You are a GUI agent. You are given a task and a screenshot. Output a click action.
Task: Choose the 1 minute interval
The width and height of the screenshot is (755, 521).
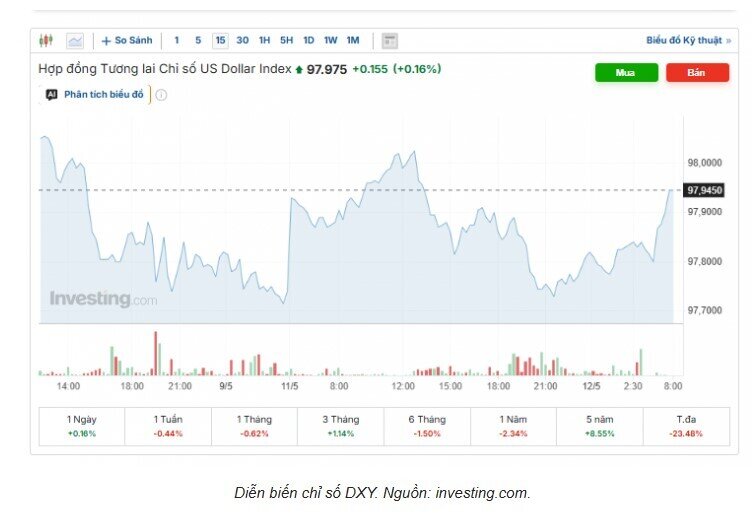pos(177,40)
